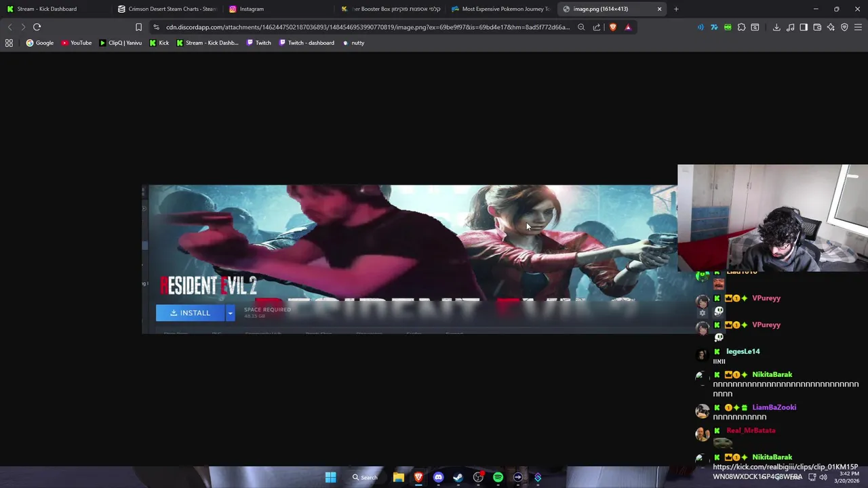
Task: Open Leo AI sparkle icon
Action: 831,27
